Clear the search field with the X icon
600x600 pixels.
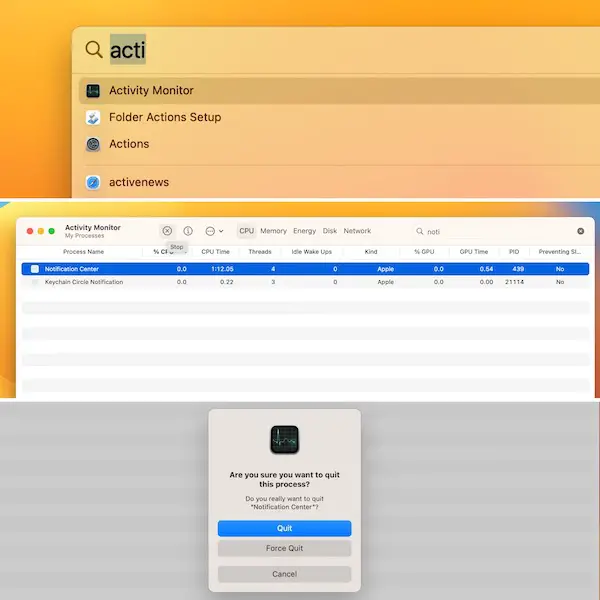click(580, 231)
